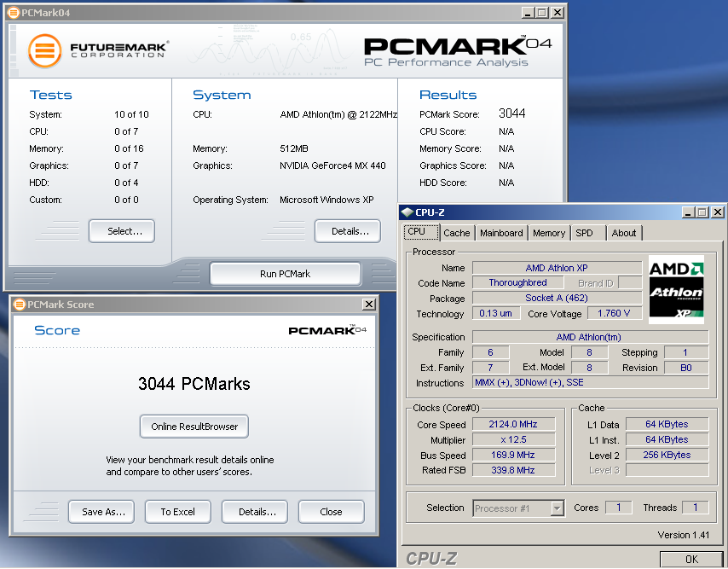This screenshot has height=569, width=728.
Task: Maximize the PCMark04 window
Action: [542, 13]
